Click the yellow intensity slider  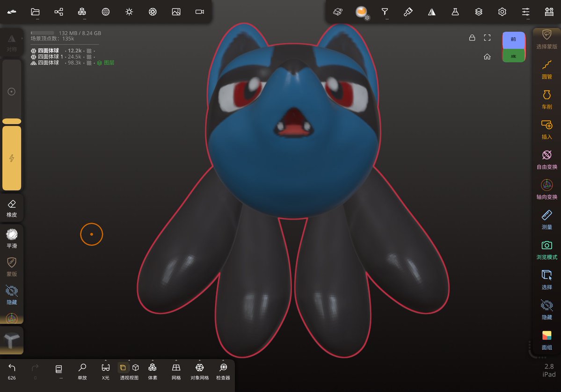11,158
